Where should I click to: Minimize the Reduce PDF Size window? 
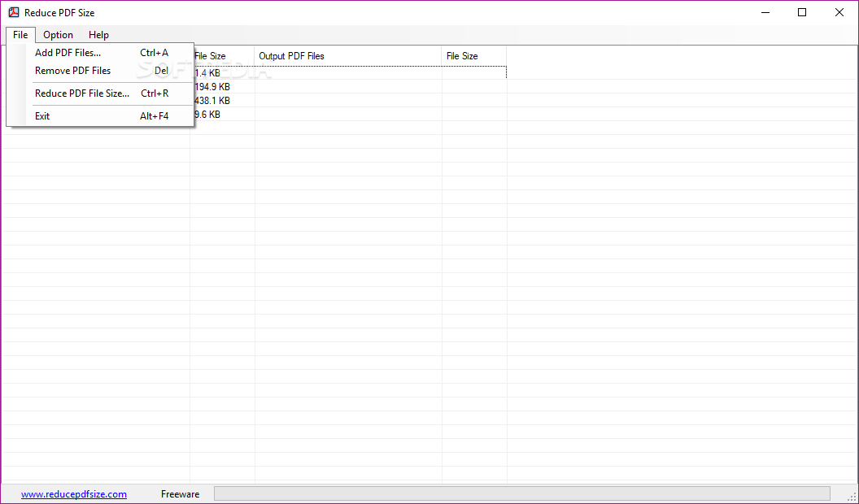coord(766,12)
